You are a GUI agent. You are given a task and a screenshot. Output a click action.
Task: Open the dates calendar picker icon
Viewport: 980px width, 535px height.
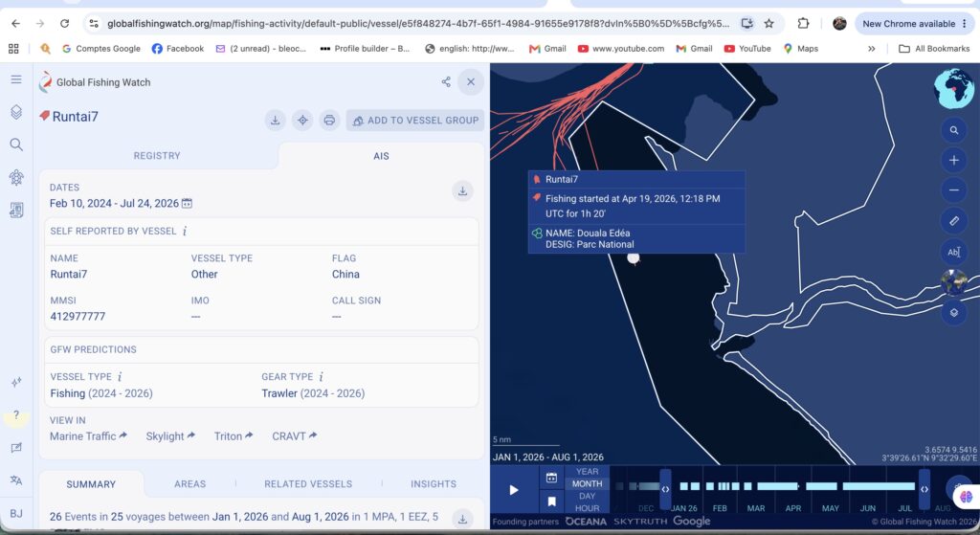(187, 204)
